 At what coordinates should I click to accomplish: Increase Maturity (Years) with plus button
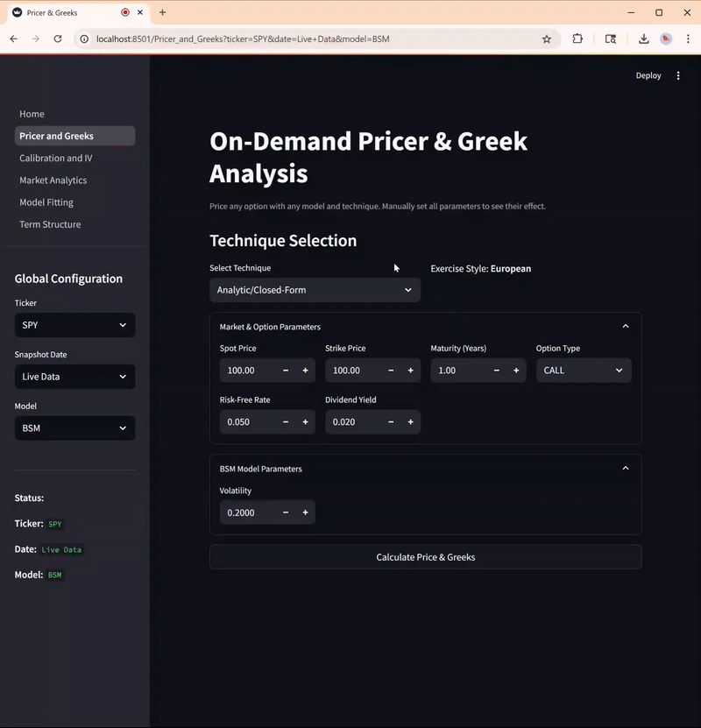[x=516, y=371]
